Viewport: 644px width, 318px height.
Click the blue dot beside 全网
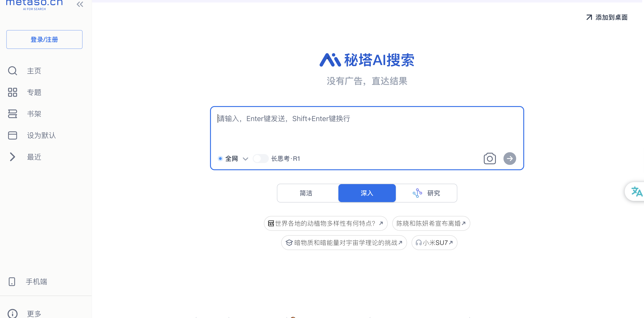point(220,159)
